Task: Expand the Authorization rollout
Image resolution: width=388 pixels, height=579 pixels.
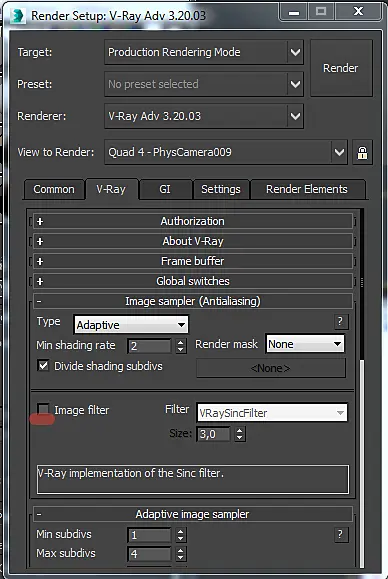Action: pos(193,221)
